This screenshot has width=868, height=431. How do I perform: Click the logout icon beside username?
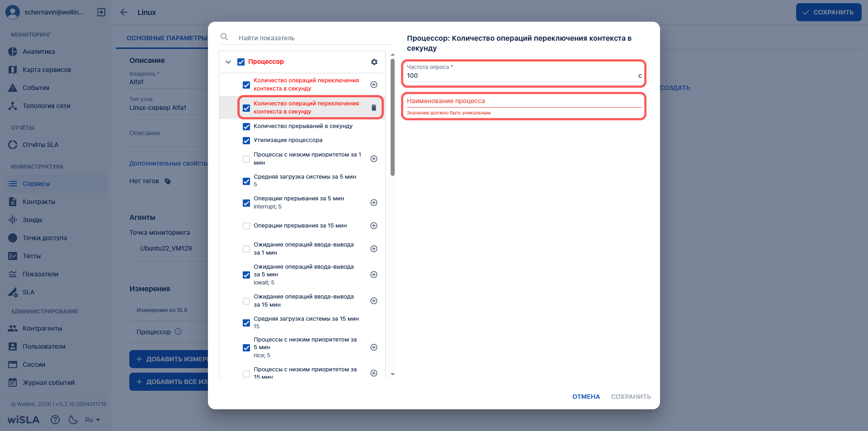point(101,12)
